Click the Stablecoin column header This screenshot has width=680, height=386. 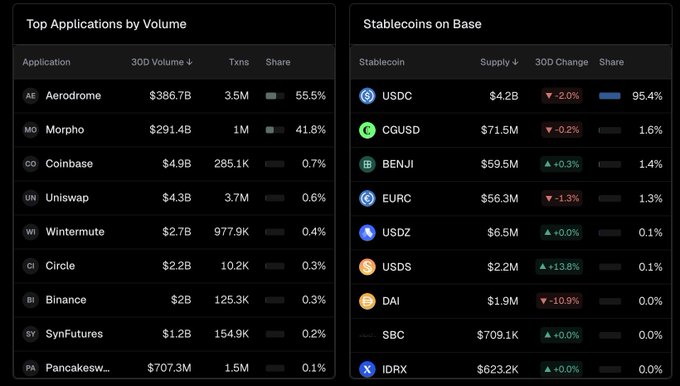click(382, 62)
